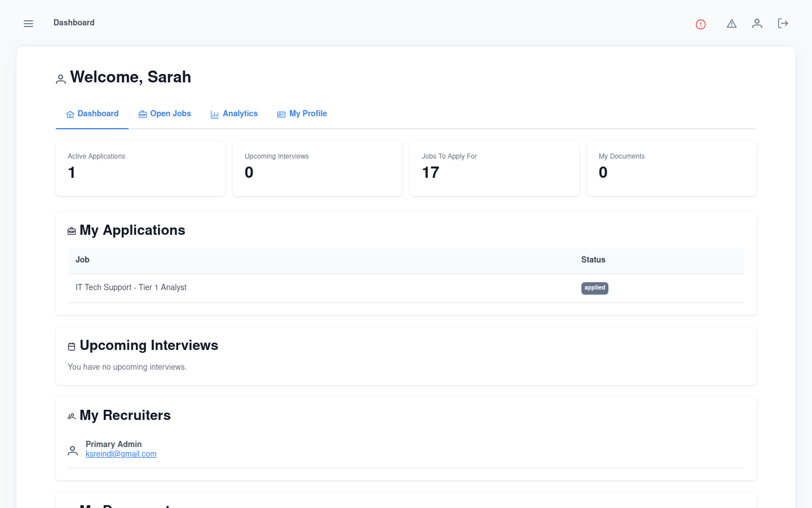
Task: Click the logout arrow icon
Action: click(x=783, y=23)
